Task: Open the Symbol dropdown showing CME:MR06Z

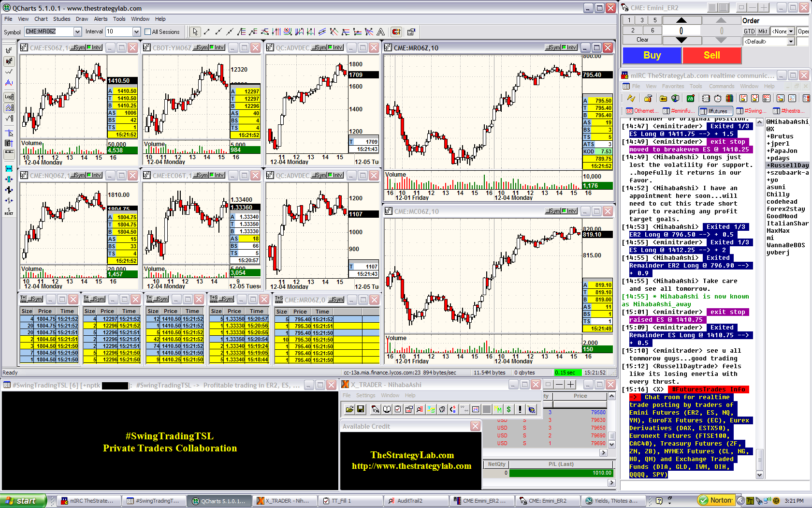Action: coord(77,32)
